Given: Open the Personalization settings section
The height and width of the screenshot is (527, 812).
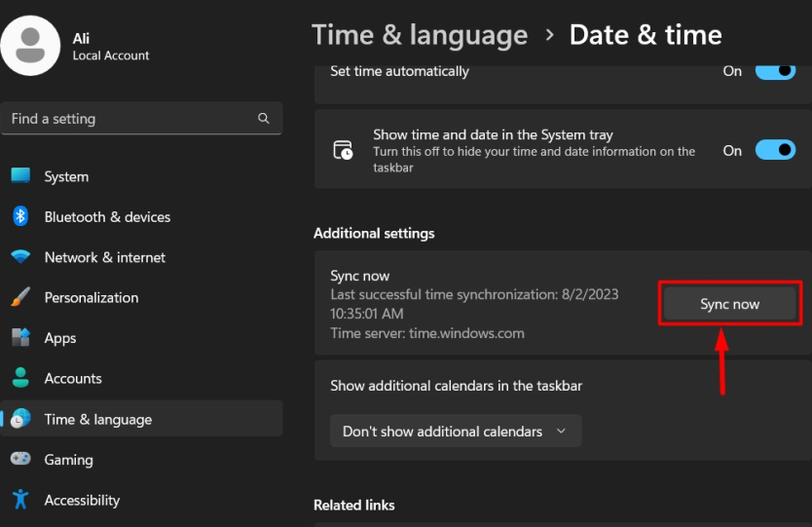Looking at the screenshot, I should point(91,297).
